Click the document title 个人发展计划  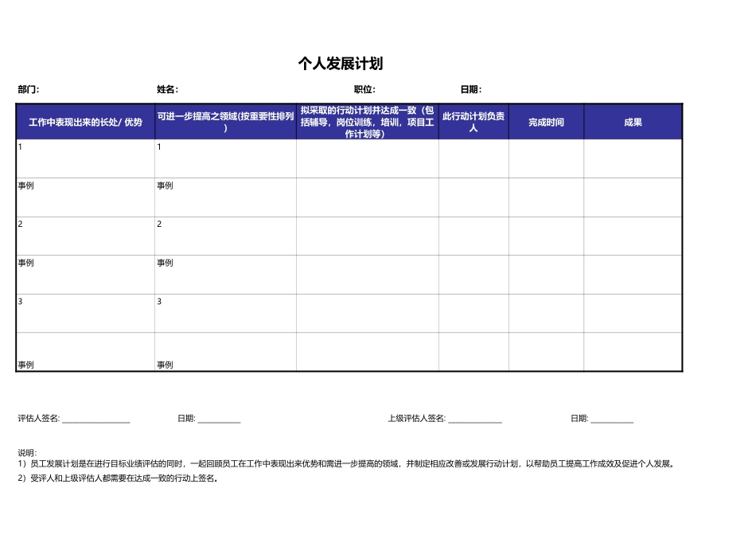(x=340, y=62)
